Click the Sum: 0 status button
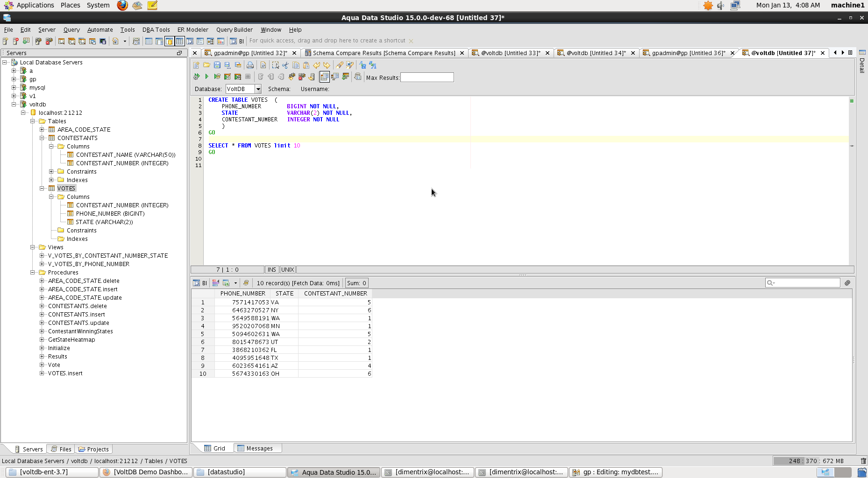The height and width of the screenshot is (478, 868). [x=356, y=283]
